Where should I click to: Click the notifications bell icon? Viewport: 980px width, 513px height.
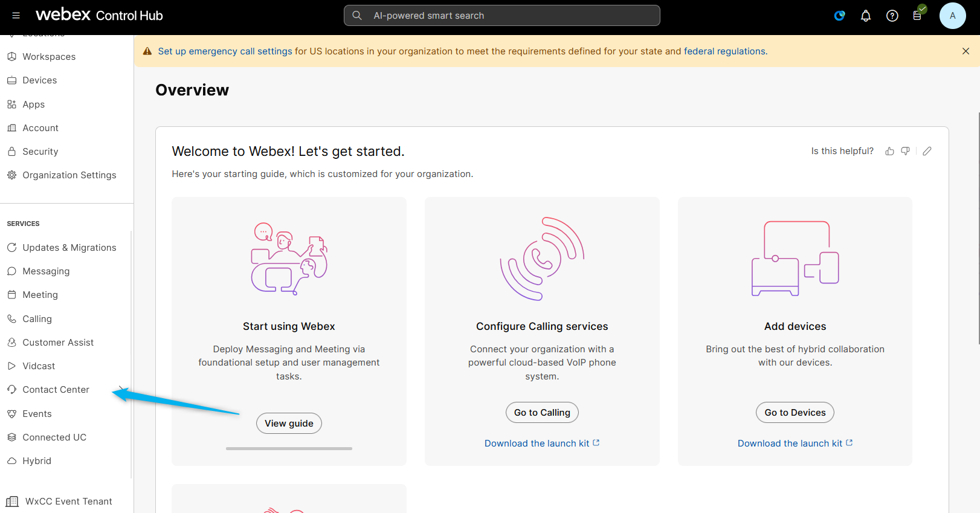click(x=866, y=16)
